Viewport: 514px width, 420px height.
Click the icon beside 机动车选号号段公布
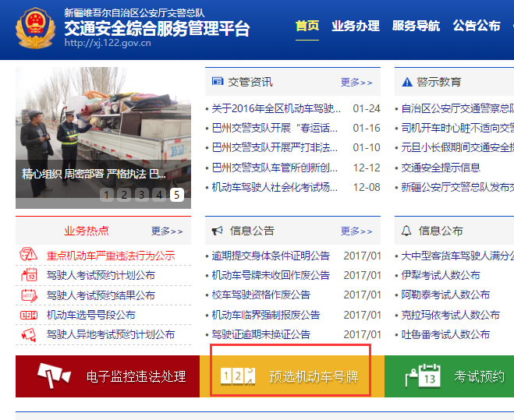point(29,315)
